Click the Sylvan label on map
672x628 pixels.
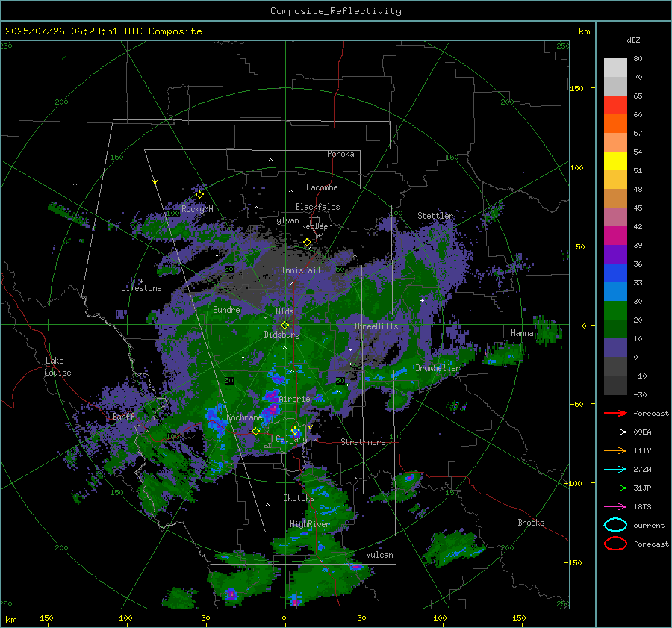pos(285,220)
